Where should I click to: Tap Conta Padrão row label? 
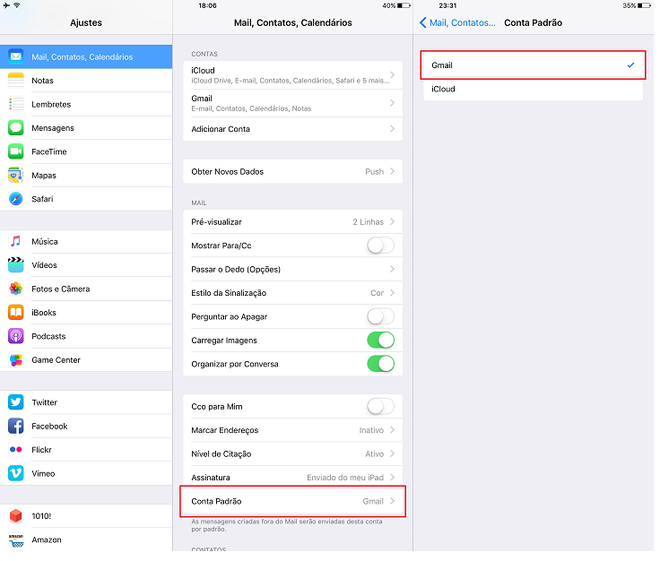[x=216, y=501]
